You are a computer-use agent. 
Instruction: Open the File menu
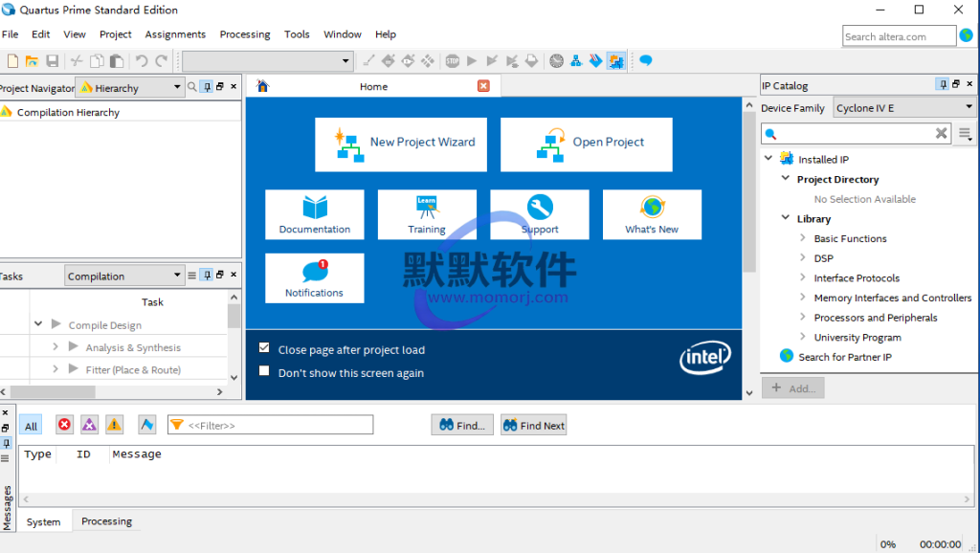coord(10,34)
